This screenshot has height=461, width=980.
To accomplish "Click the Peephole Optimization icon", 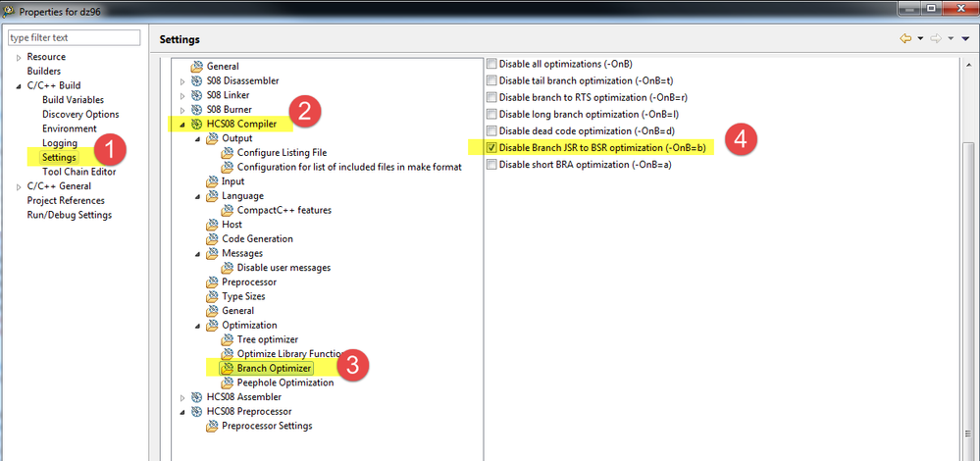I will point(228,383).
